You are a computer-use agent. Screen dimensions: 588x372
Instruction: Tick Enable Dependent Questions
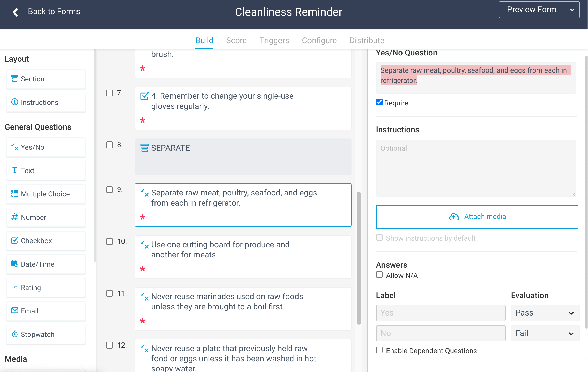click(x=379, y=350)
